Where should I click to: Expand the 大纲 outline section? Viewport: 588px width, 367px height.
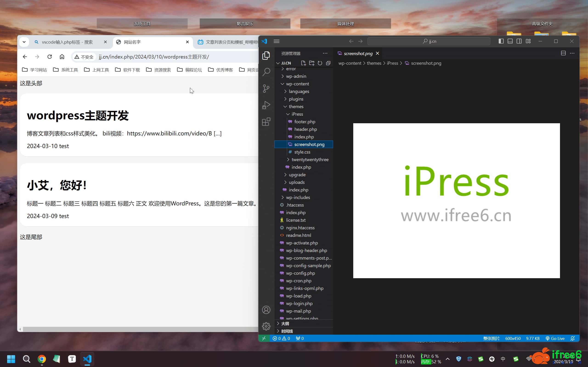(x=285, y=324)
